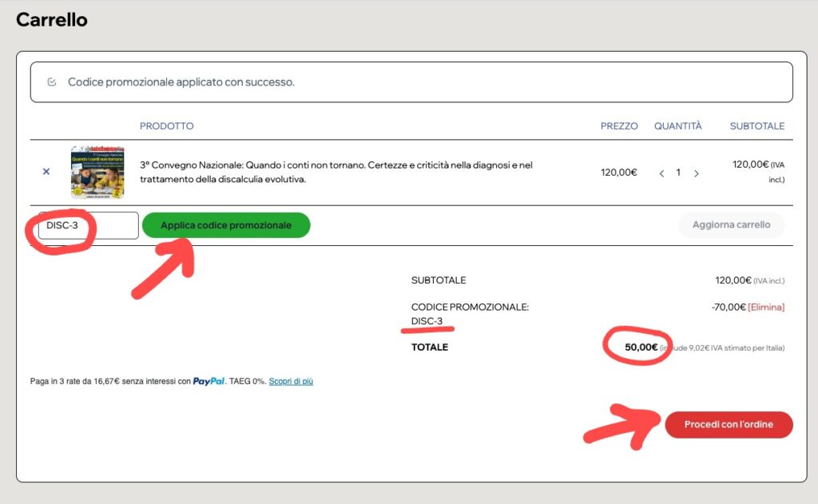
Task: Click the SUBTOTALE column header
Action: 756,126
